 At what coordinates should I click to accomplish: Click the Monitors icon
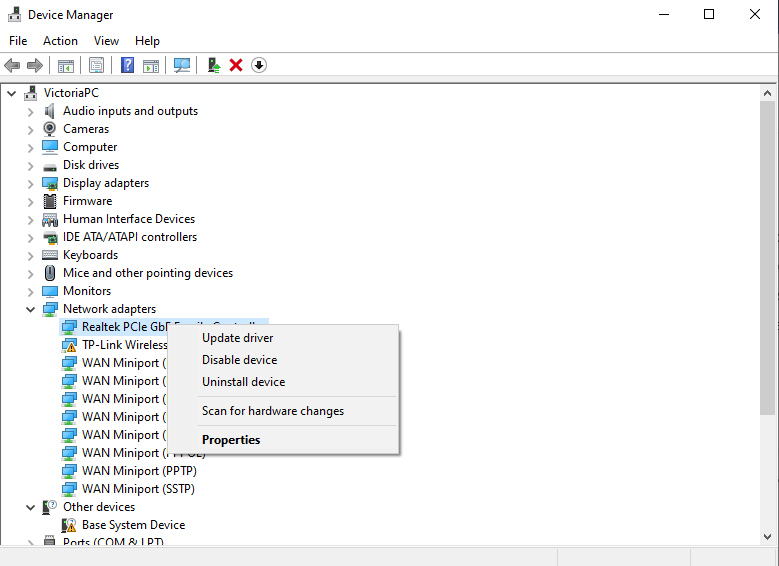click(x=50, y=291)
